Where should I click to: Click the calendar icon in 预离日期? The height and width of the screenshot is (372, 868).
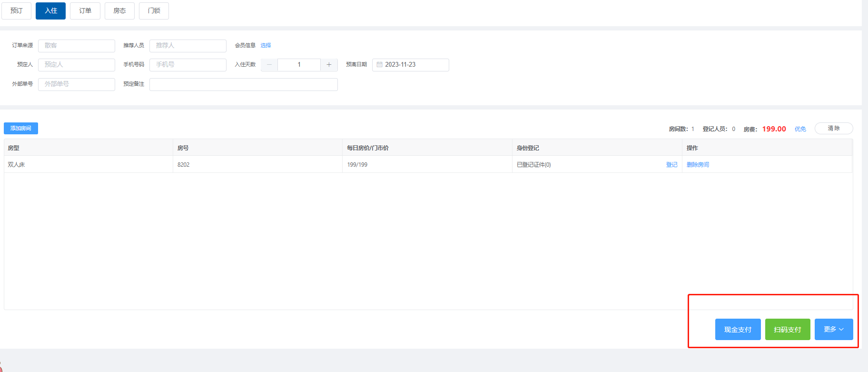coord(380,65)
